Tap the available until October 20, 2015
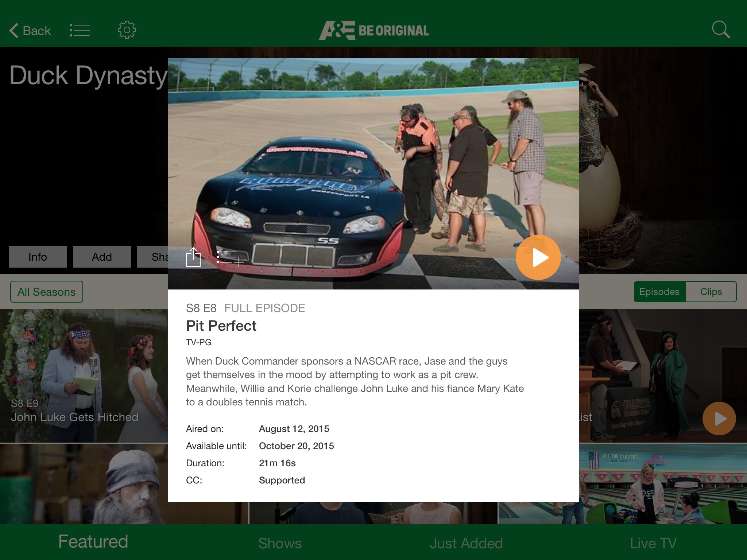Image resolution: width=747 pixels, height=560 pixels. click(297, 446)
